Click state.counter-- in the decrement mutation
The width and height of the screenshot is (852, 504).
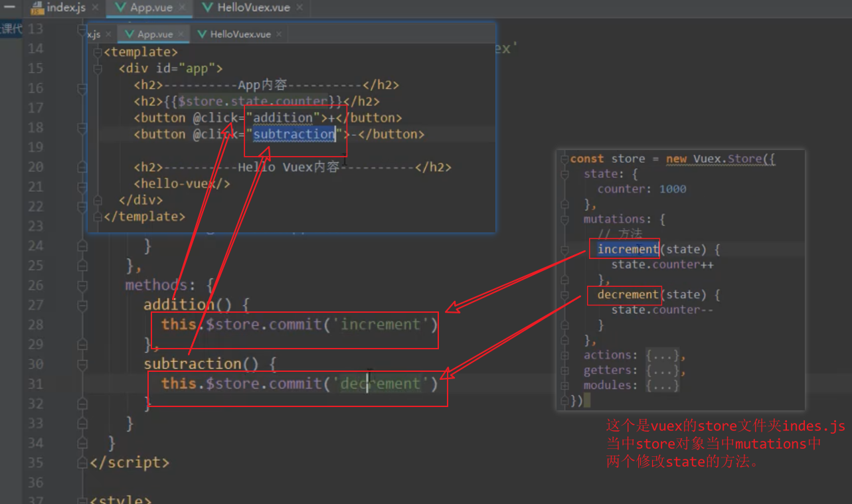pyautogui.click(x=663, y=310)
